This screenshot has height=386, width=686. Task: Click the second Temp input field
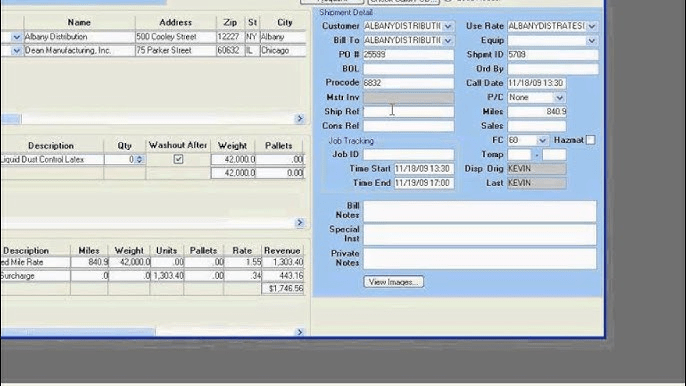(554, 154)
